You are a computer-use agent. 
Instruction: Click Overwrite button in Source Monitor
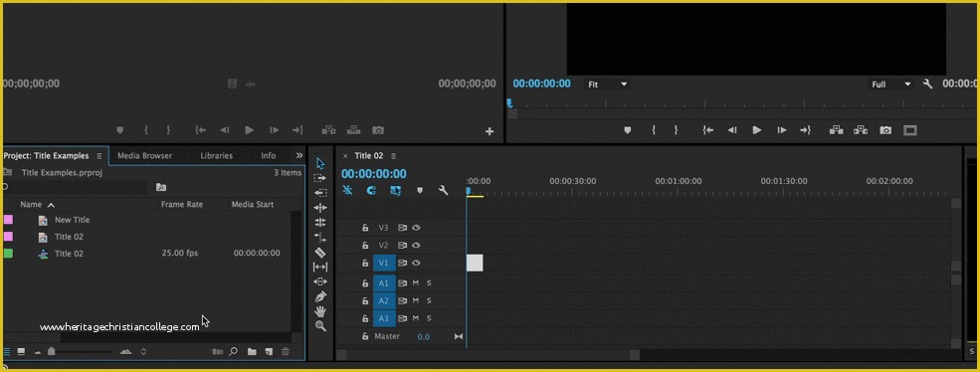point(354,130)
